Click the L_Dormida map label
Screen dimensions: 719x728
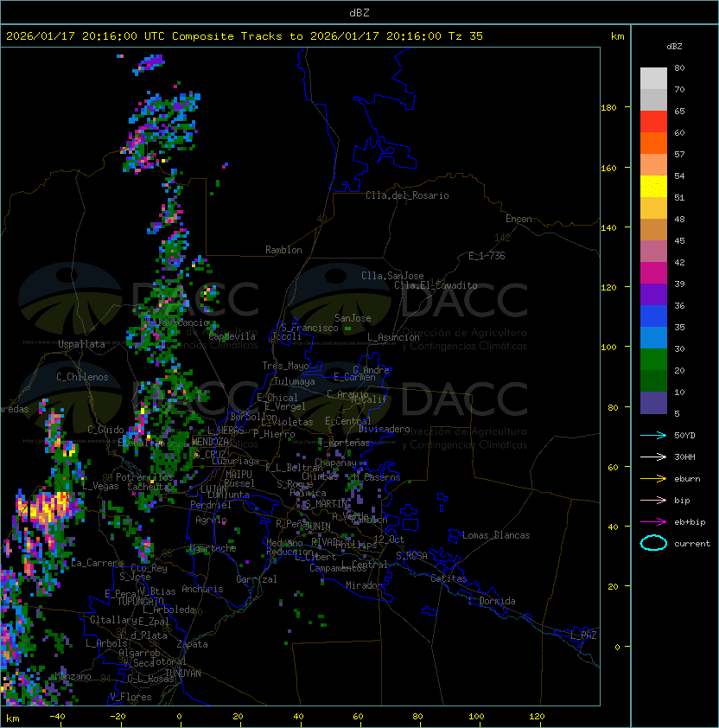(x=492, y=601)
